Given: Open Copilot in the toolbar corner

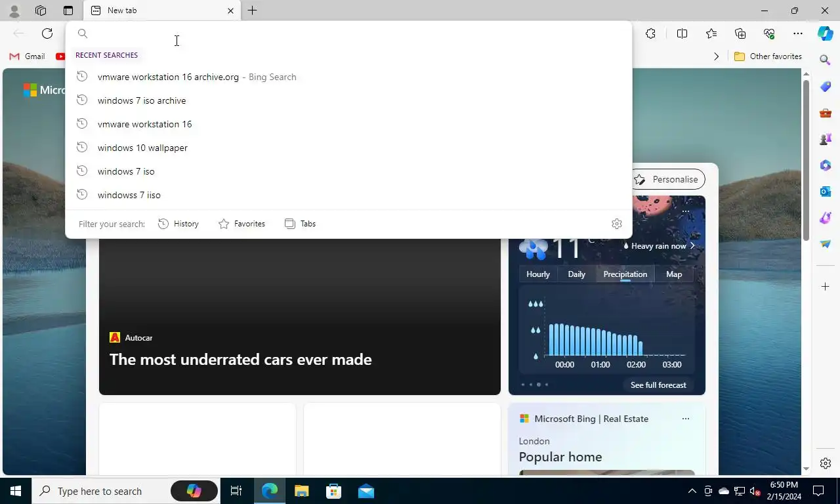Looking at the screenshot, I should [x=826, y=33].
